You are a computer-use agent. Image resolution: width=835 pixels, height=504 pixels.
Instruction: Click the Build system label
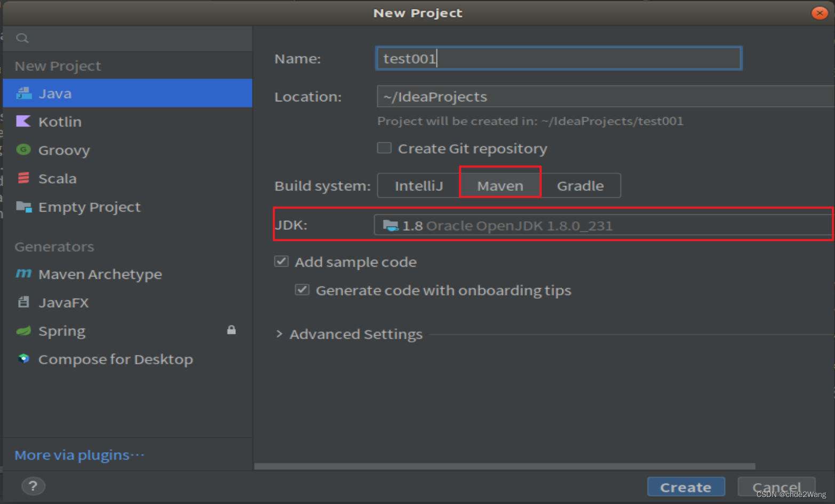322,186
